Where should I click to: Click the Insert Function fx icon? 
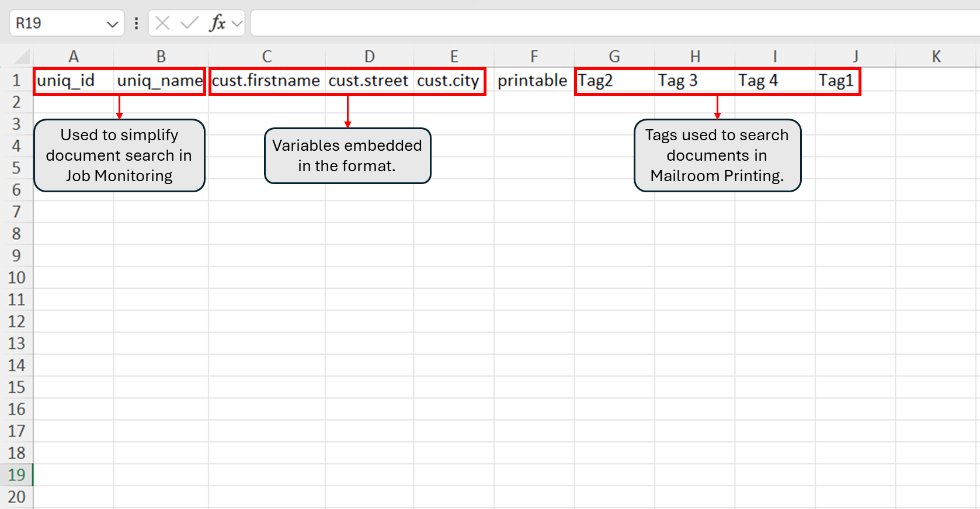pyautogui.click(x=217, y=23)
